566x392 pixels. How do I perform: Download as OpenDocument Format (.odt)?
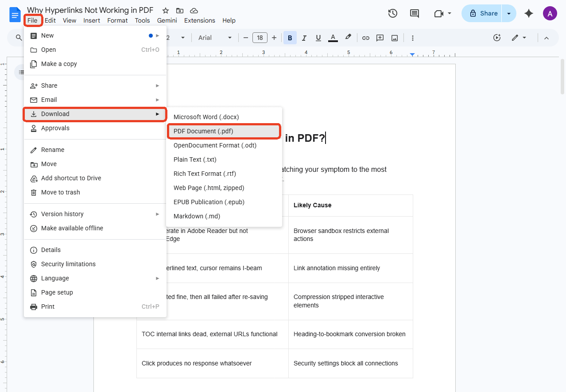pyautogui.click(x=224, y=145)
